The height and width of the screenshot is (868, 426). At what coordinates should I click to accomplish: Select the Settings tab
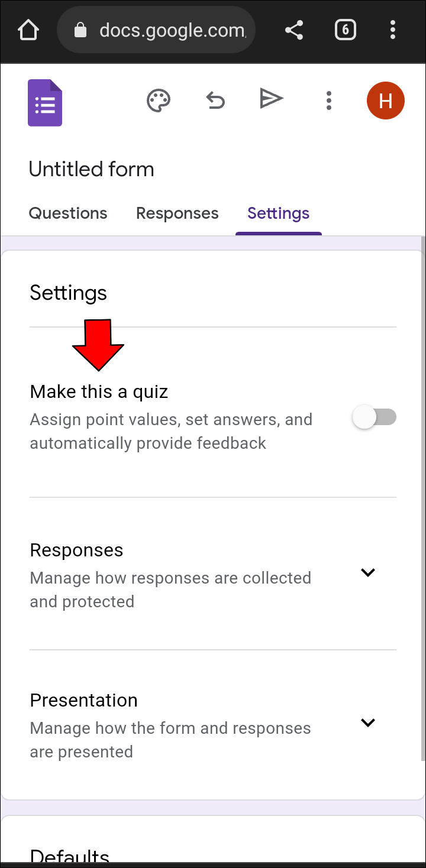278,213
